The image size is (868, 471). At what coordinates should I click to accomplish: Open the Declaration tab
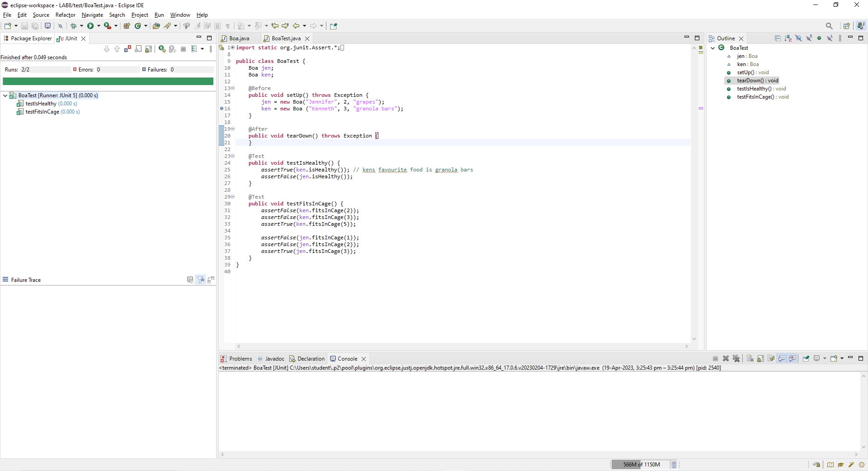tap(307, 359)
